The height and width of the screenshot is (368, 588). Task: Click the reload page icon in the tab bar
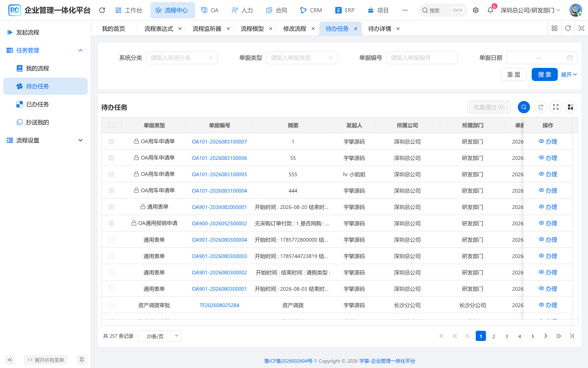click(x=568, y=28)
